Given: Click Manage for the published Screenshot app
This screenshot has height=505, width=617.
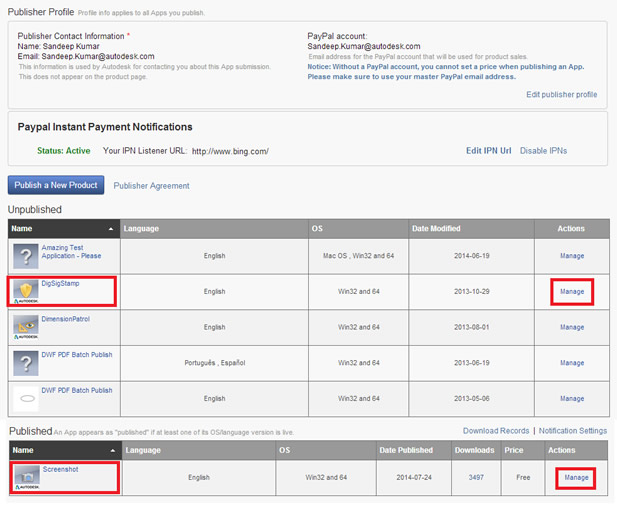Looking at the screenshot, I should (x=576, y=478).
